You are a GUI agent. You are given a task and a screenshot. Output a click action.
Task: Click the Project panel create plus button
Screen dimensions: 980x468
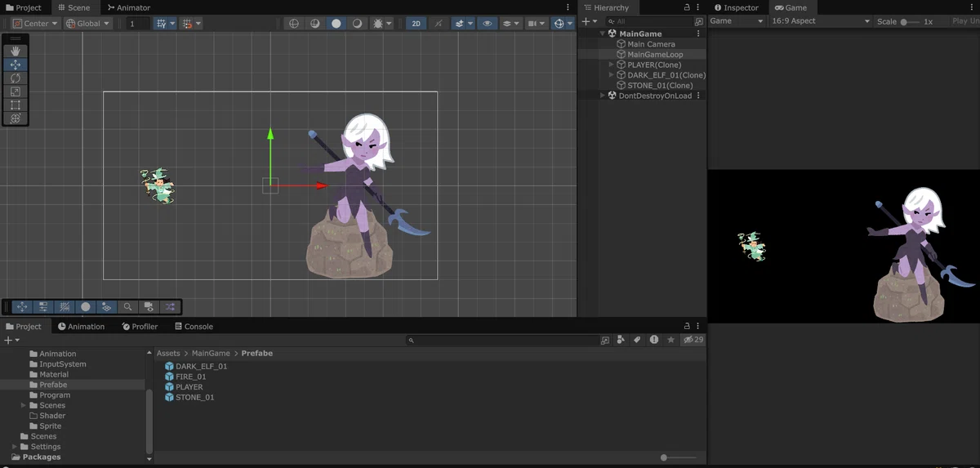[7, 340]
